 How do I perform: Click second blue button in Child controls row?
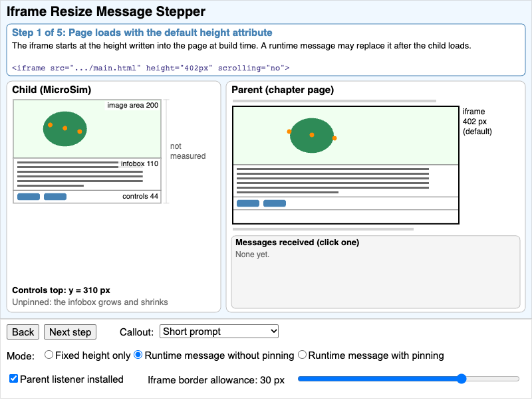click(55, 197)
